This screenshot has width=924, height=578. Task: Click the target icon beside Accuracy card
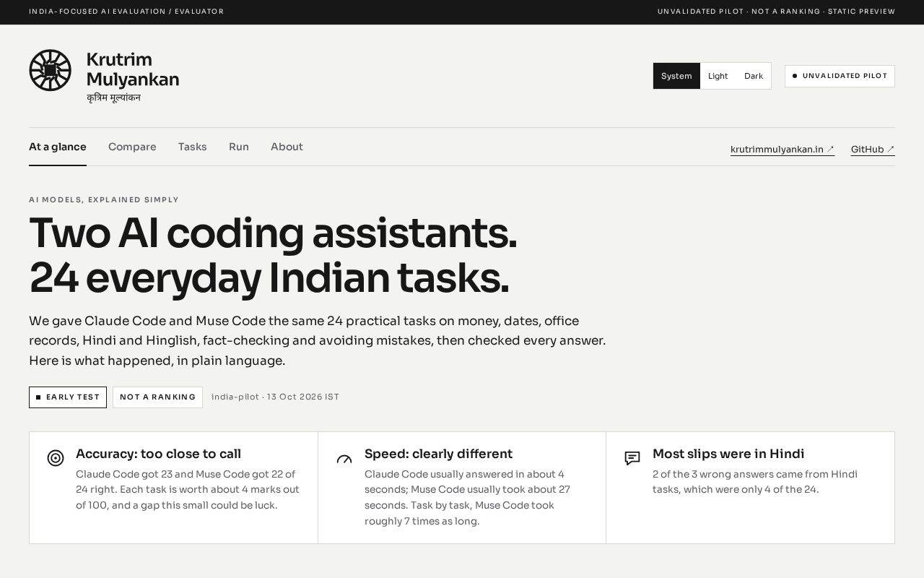[x=56, y=458]
